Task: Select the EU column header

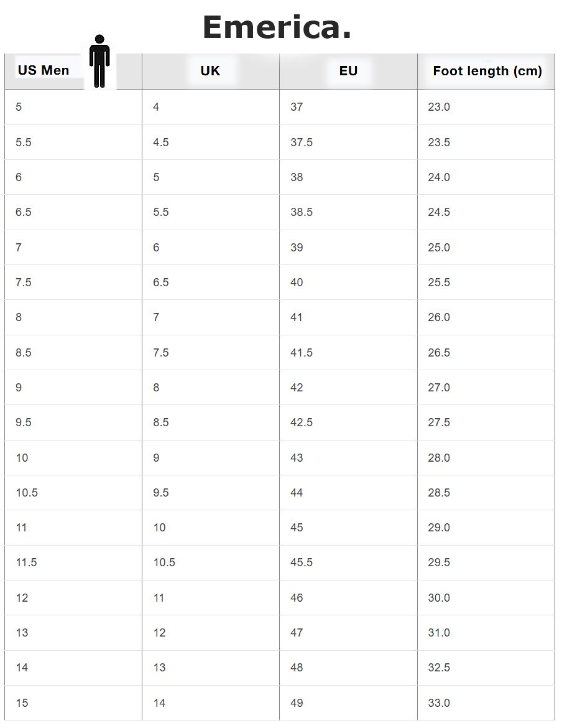Action: 348,71
